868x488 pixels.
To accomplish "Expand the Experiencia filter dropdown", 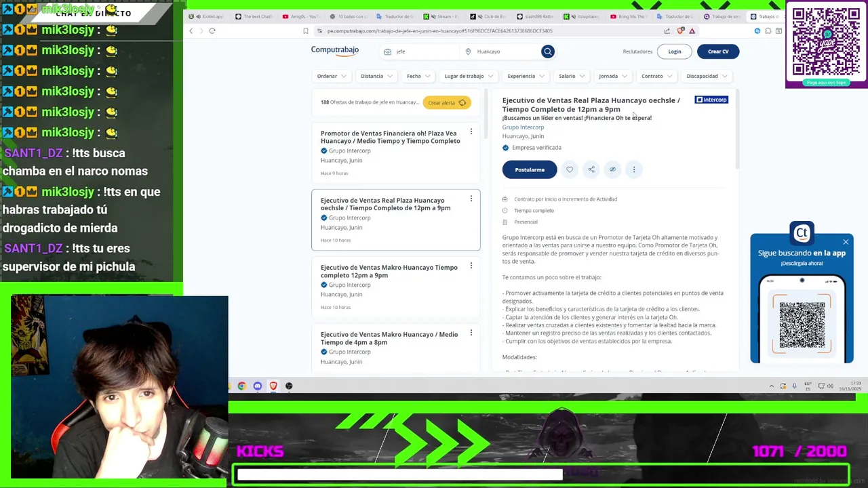I will (526, 76).
